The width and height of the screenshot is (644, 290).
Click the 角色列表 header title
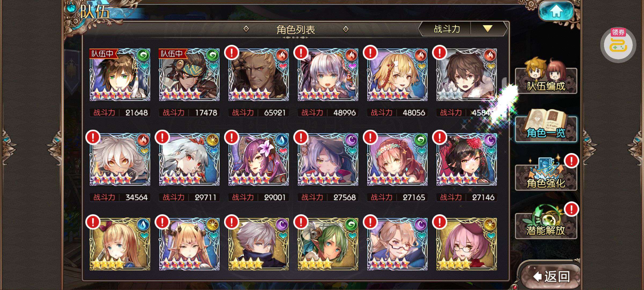click(x=295, y=29)
